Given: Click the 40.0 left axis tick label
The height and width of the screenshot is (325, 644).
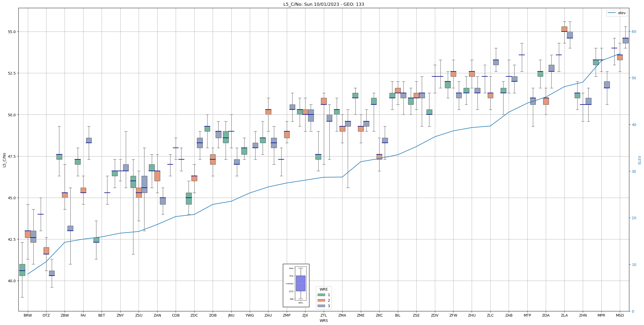Looking at the screenshot, I should coord(12,281).
